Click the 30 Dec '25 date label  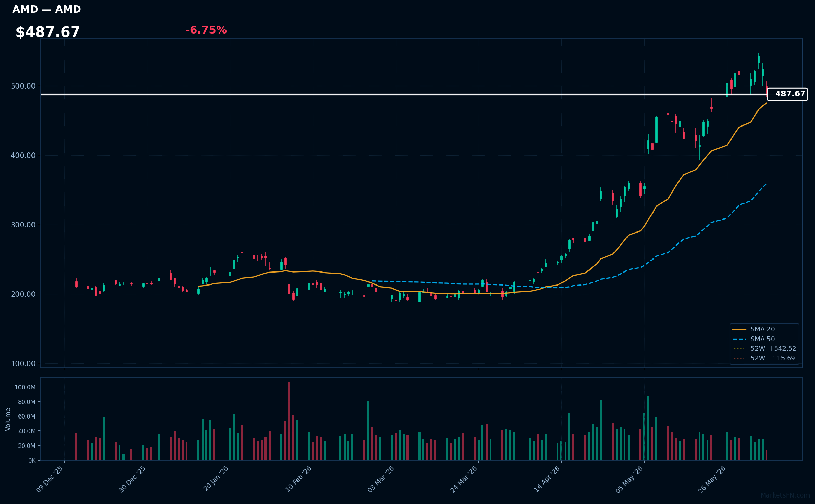(133, 479)
